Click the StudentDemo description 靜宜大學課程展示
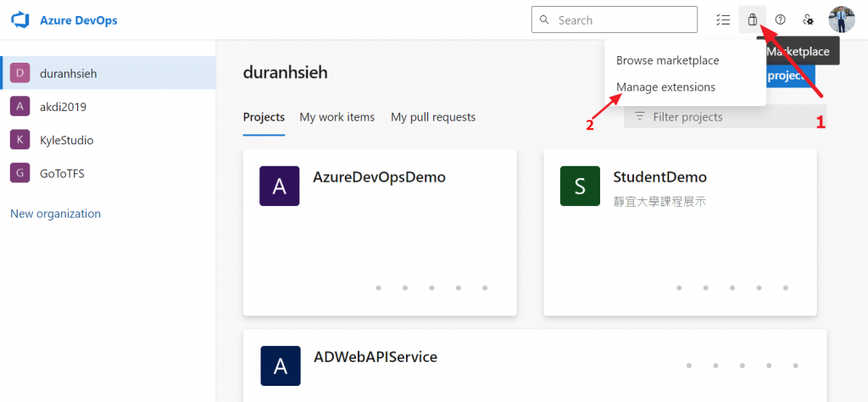 [x=659, y=202]
